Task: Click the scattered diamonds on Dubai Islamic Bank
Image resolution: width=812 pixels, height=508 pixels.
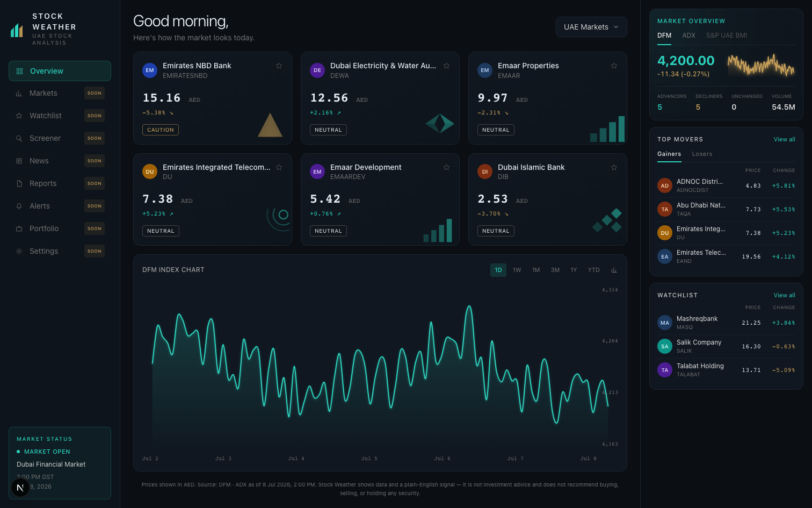Action: pos(607,220)
